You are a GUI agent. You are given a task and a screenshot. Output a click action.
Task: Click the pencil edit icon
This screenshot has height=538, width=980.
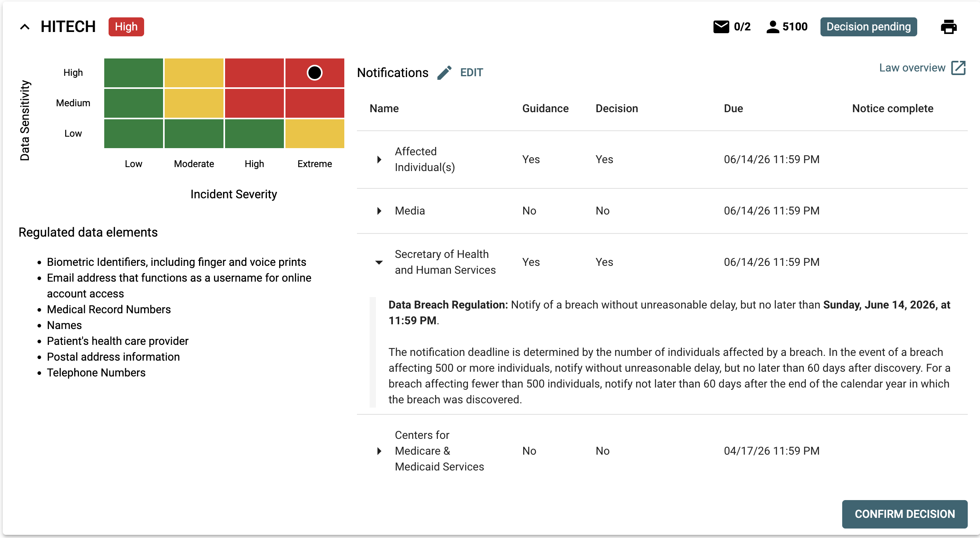(445, 73)
